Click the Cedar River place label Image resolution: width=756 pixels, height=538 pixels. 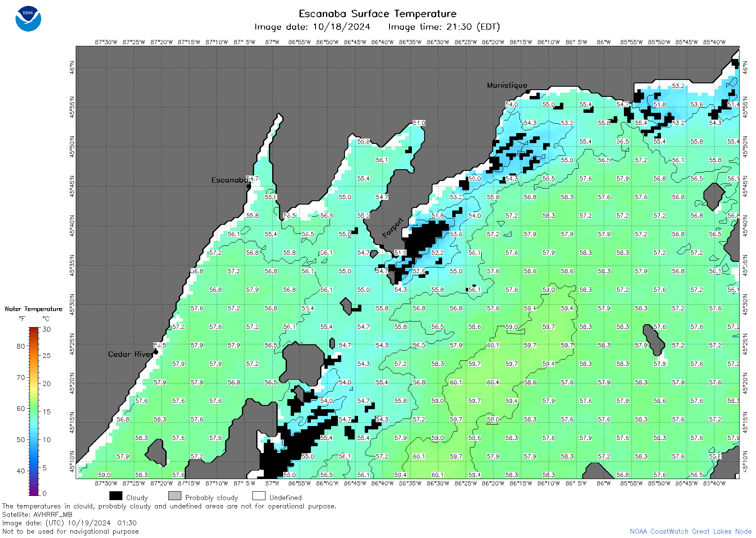[130, 354]
